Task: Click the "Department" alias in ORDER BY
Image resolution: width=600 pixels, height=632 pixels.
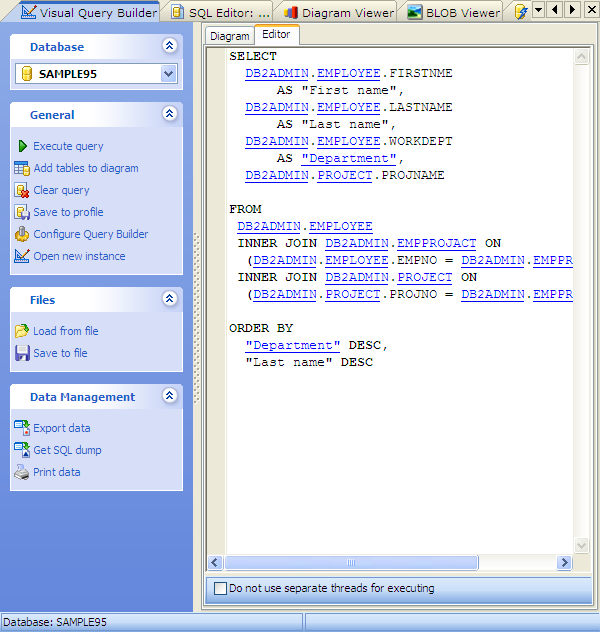Action: click(293, 345)
